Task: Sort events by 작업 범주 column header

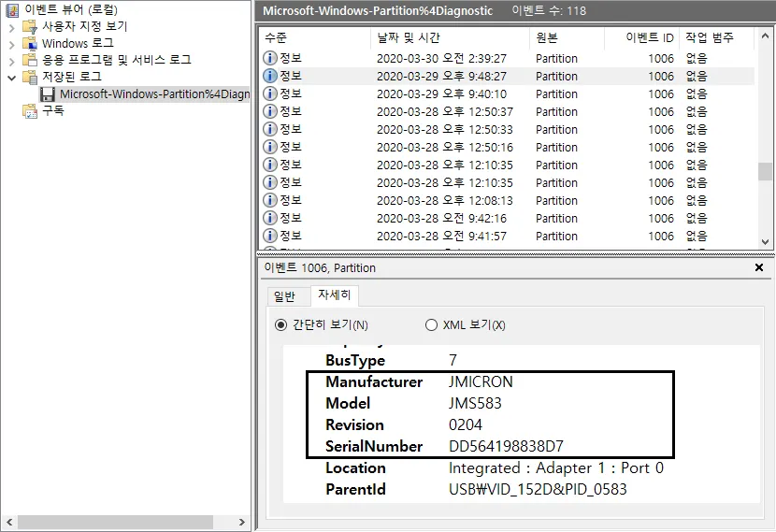Action: point(716,37)
